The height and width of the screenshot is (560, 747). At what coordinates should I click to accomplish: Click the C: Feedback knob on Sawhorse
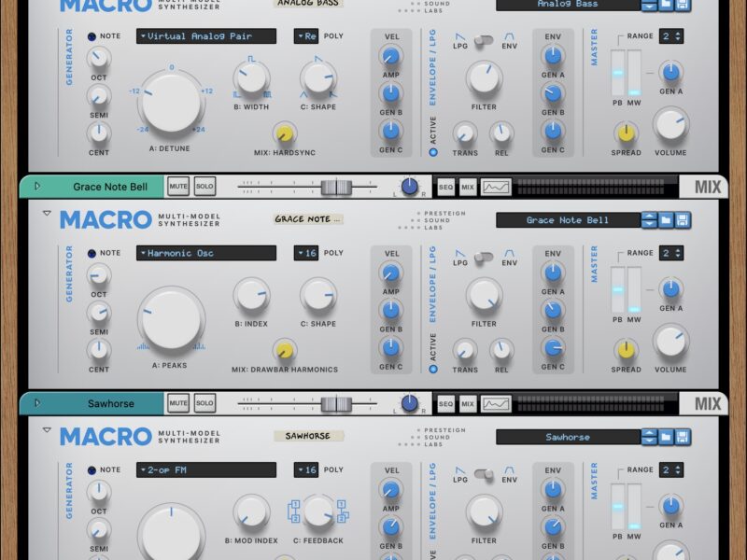[x=318, y=511]
